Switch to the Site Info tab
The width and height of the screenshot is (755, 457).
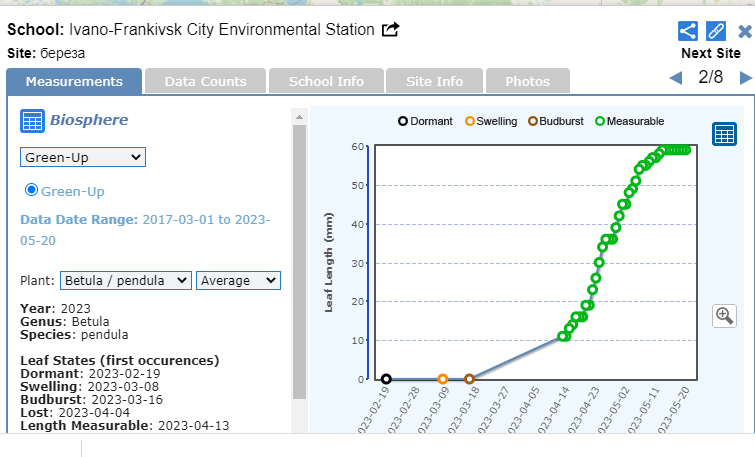(435, 81)
